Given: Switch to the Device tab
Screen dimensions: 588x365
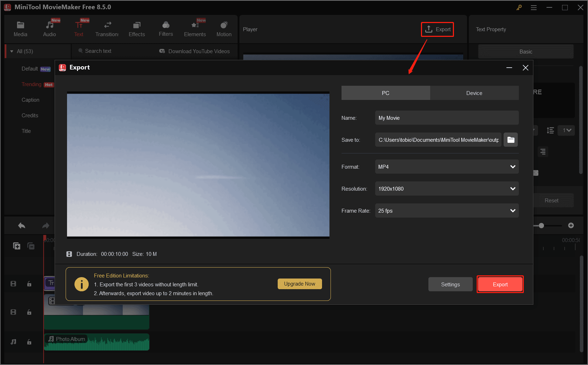Looking at the screenshot, I should tap(474, 93).
